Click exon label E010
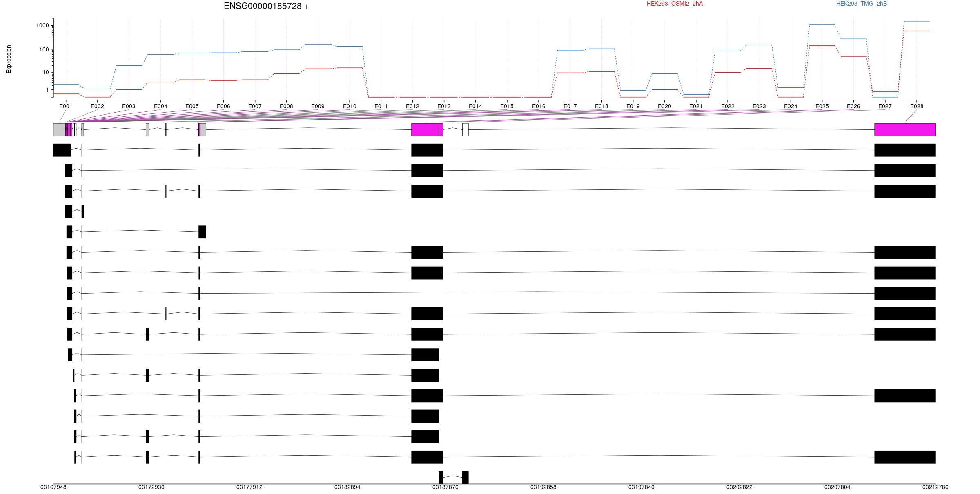The height and width of the screenshot is (494, 980). [350, 106]
